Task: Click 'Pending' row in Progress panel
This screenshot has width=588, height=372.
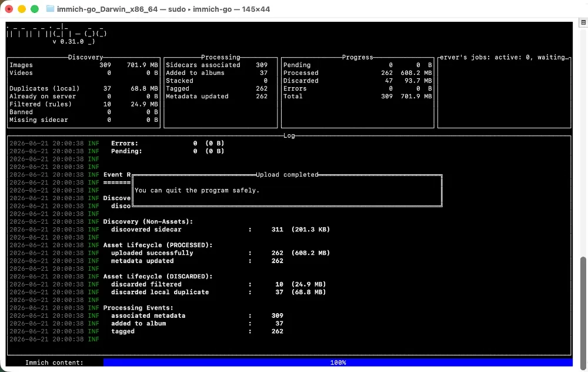Action: tap(358, 65)
